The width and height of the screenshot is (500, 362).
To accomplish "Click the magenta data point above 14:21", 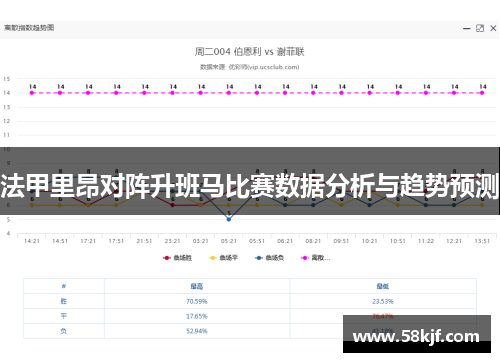I will [32, 93].
